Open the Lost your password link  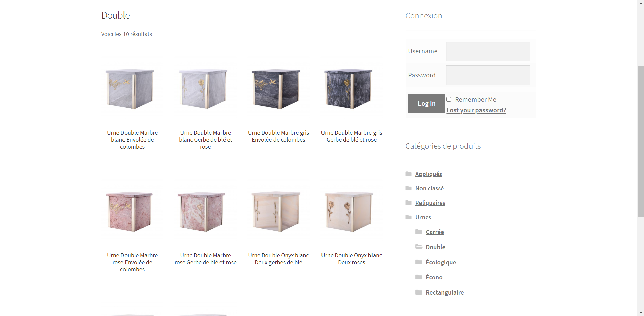[476, 110]
